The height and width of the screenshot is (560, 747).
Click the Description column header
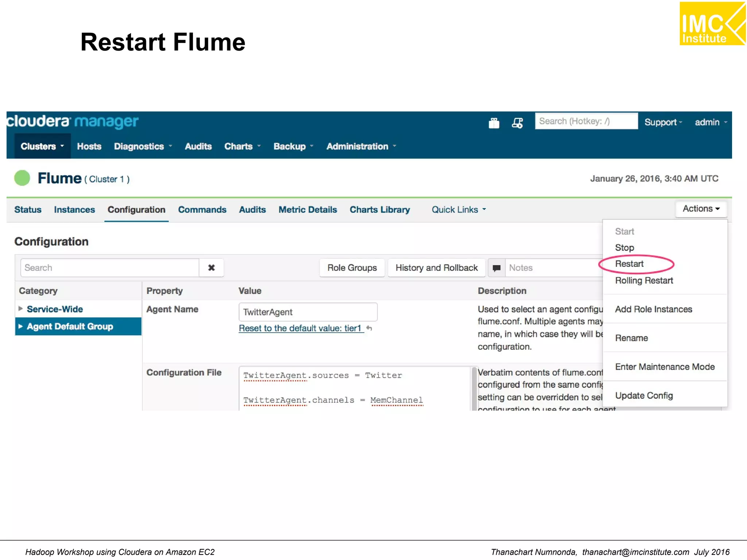(502, 291)
